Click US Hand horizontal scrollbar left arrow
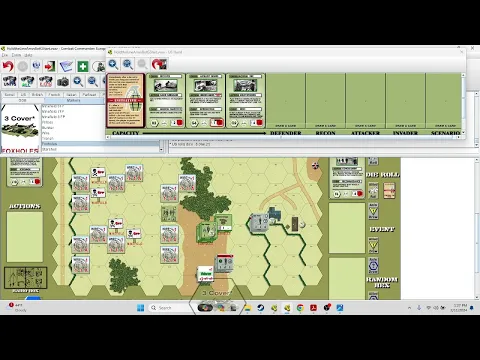480x360 pixels. pos(108,137)
